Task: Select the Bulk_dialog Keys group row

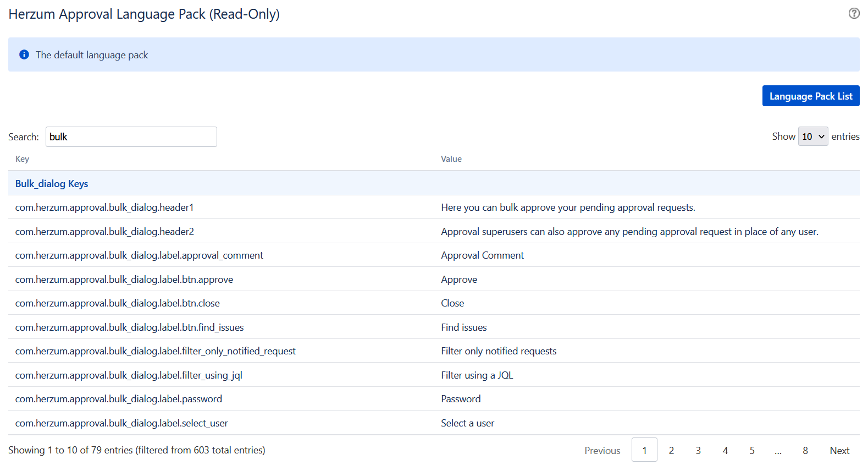Action: click(x=434, y=183)
